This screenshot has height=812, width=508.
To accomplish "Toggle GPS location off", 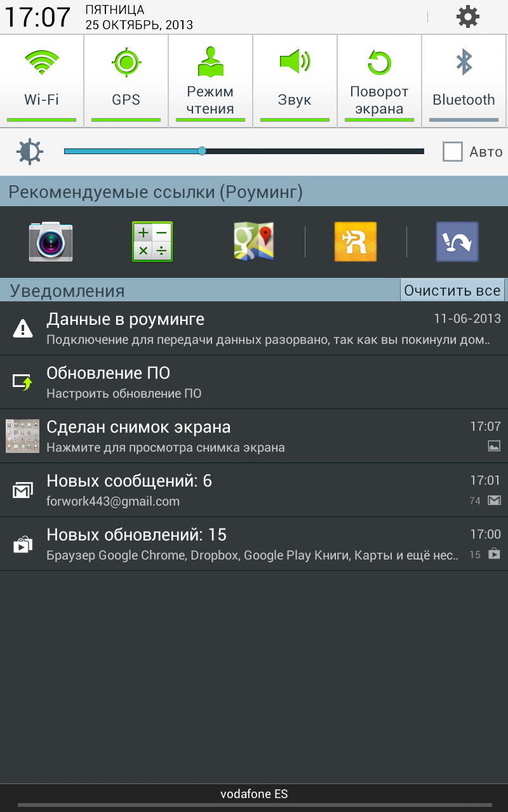I will tap(126, 81).
